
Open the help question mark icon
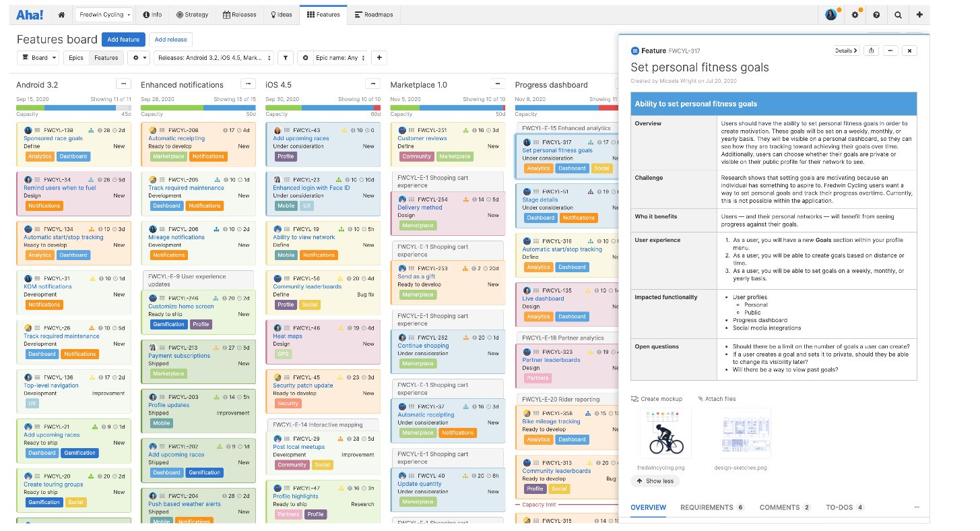[x=876, y=14]
